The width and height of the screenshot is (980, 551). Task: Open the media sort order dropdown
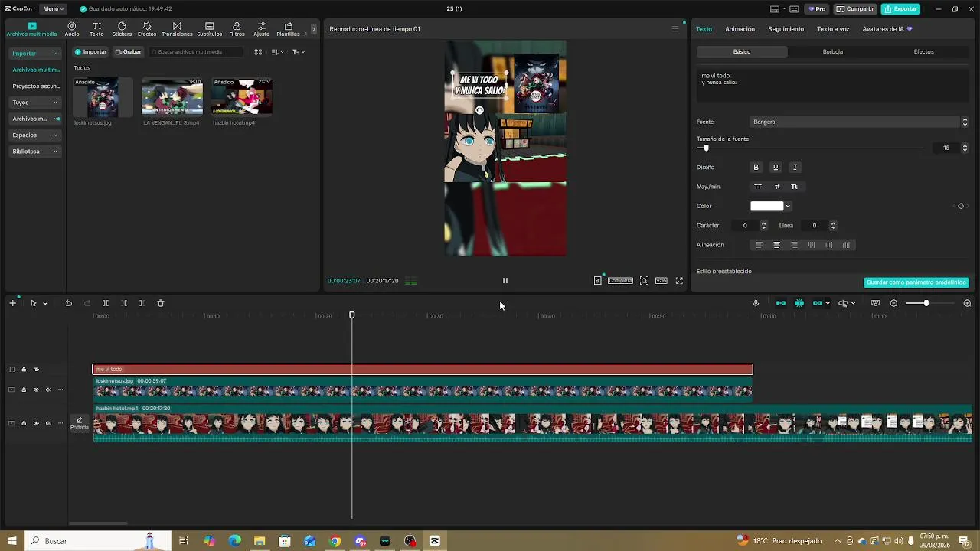pos(278,52)
